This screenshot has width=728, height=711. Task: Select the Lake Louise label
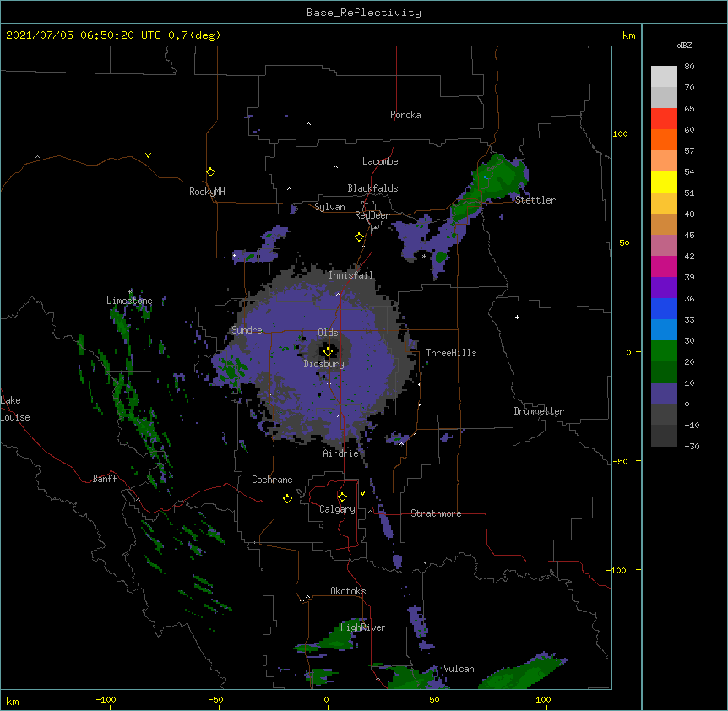click(x=15, y=409)
